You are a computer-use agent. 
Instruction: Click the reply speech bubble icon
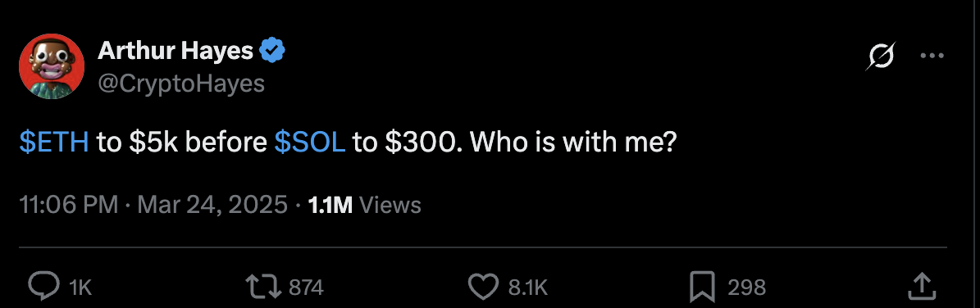[x=44, y=287]
